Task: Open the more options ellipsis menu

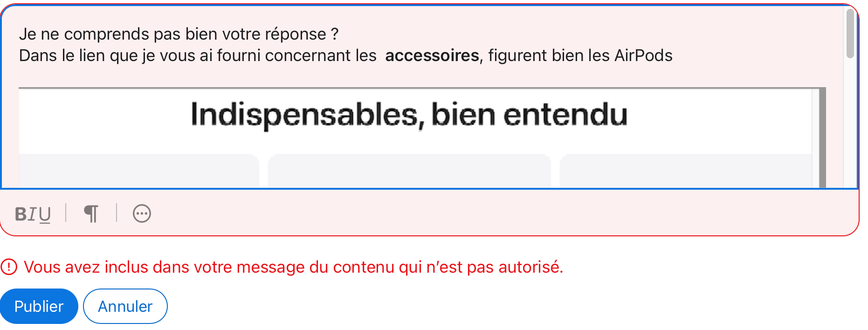Action: tap(142, 214)
